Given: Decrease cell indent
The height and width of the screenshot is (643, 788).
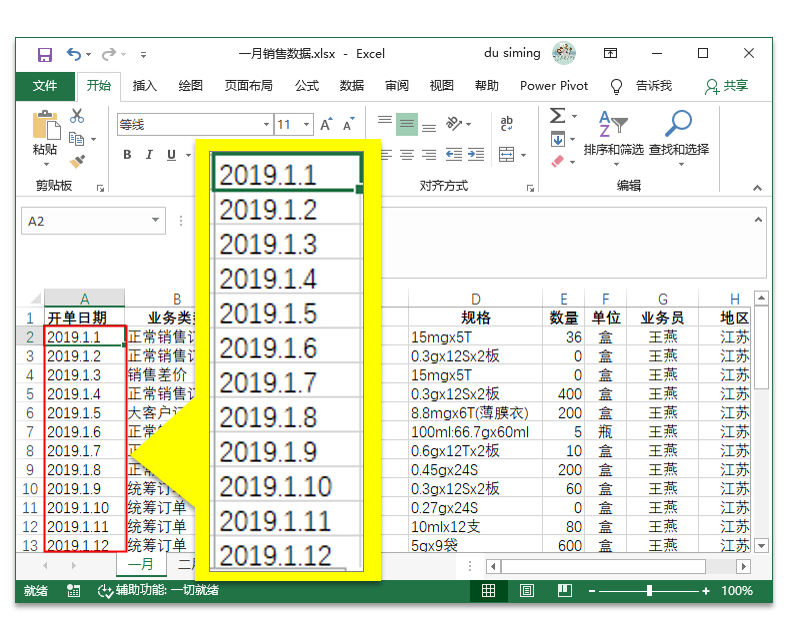Looking at the screenshot, I should [x=454, y=155].
